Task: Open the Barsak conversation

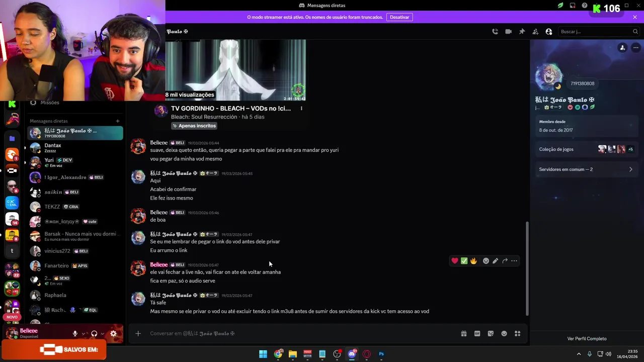Action: coord(75,236)
